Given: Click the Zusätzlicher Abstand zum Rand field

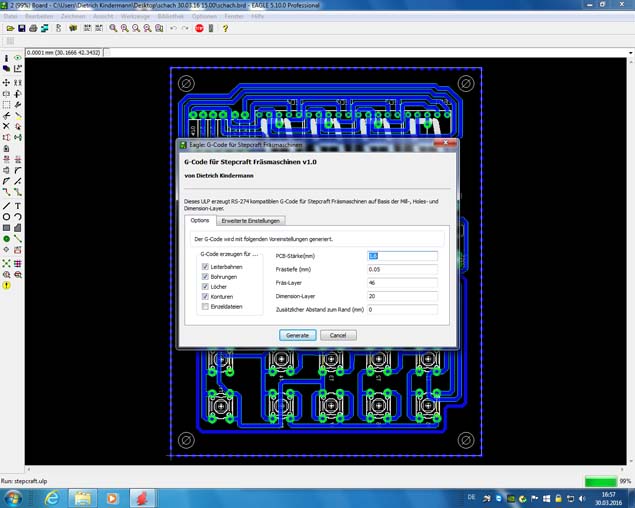Looking at the screenshot, I should [x=402, y=309].
